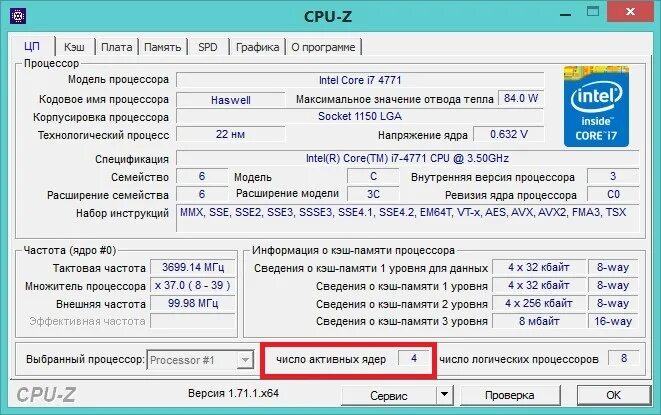
Task: Click the active cores count value 4
Action: pyautogui.click(x=414, y=358)
